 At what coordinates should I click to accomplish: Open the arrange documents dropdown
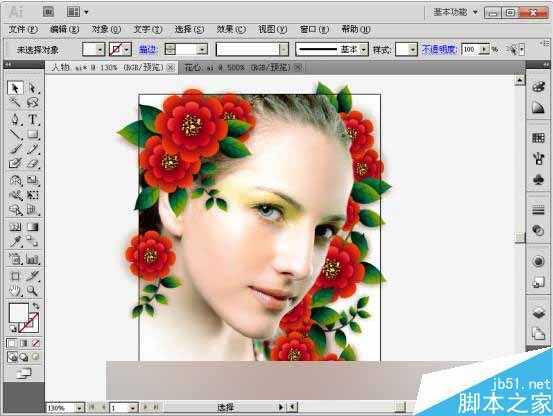(78, 12)
